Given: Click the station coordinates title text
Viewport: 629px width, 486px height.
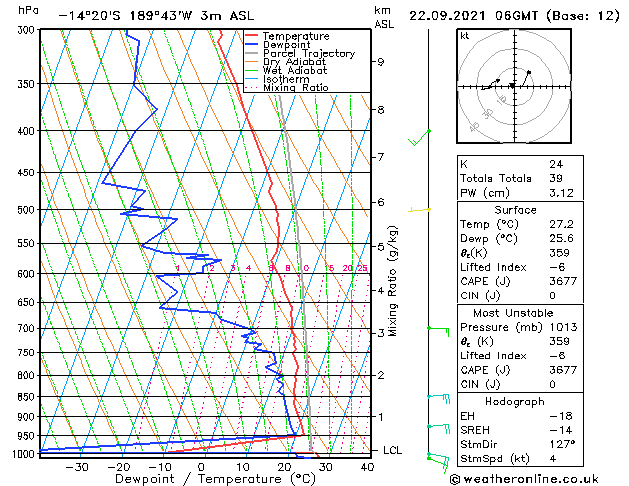Looking at the screenshot, I should point(140,16).
